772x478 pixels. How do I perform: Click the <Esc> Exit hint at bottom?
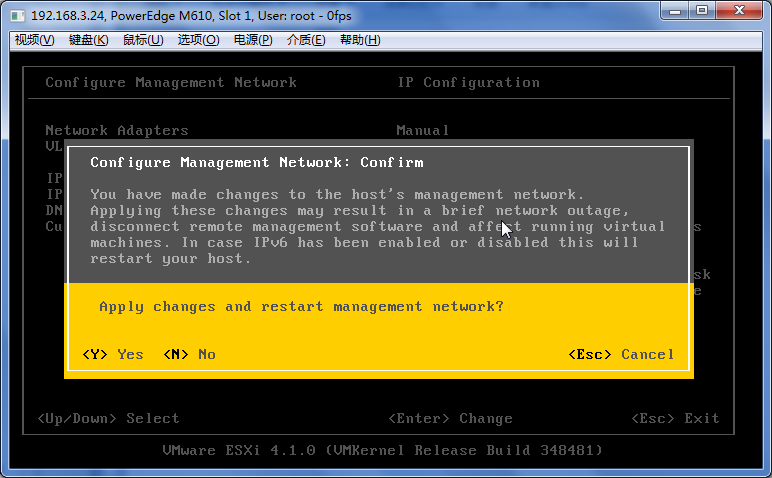(x=676, y=418)
